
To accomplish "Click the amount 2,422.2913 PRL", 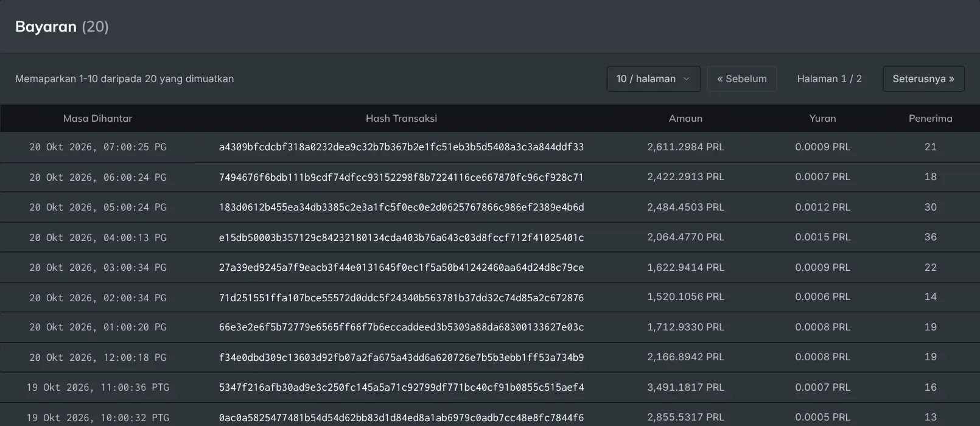I will [685, 177].
